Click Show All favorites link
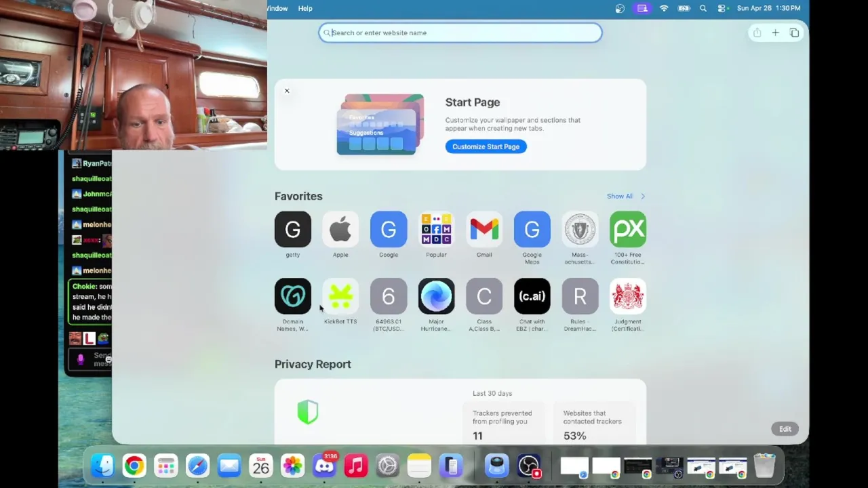The height and width of the screenshot is (488, 868). tap(619, 196)
